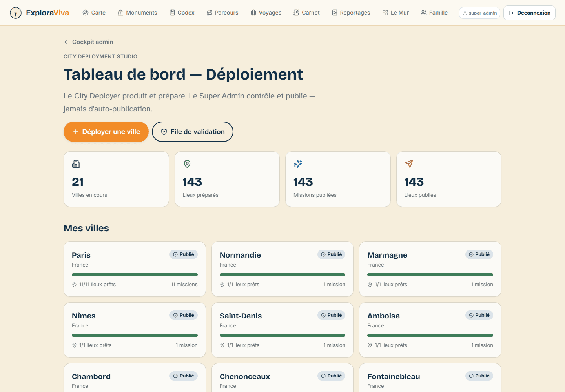Click the Déconnexion button
Viewport: 565px width, 392px height.
[x=529, y=13]
